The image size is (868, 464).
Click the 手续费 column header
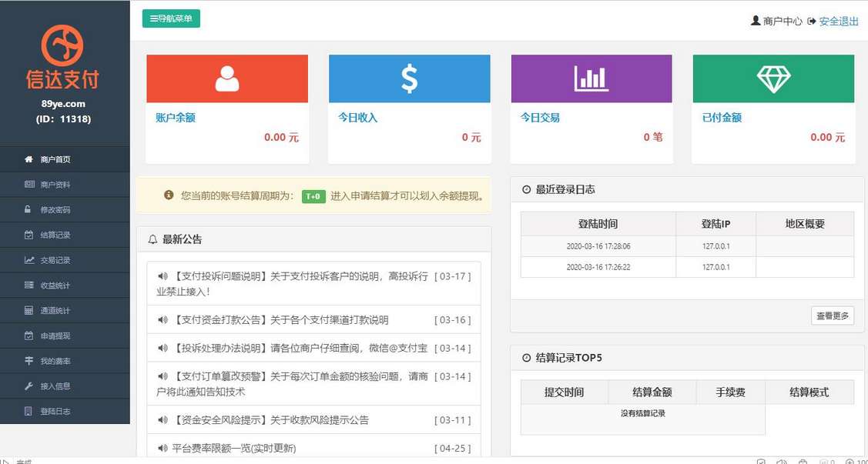[x=730, y=392]
